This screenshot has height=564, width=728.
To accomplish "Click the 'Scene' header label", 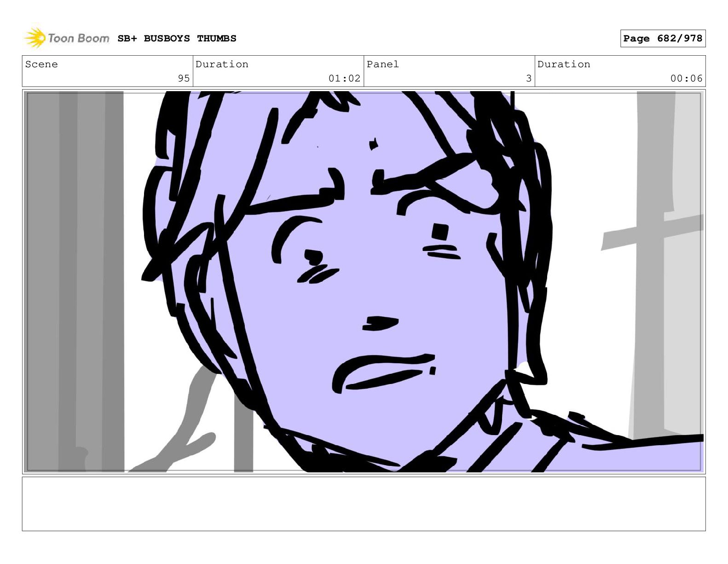I will pyautogui.click(x=41, y=64).
